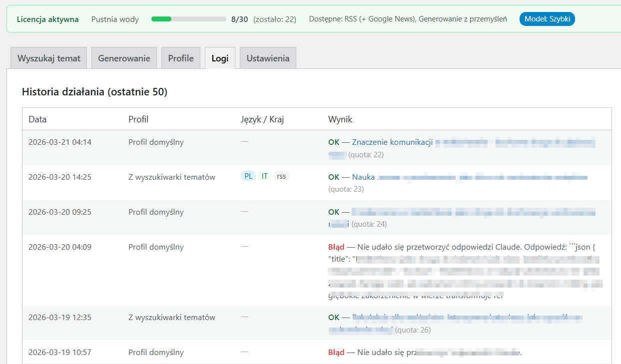This screenshot has height=364, width=621.
Task: Open the result link from 2026-03-20 09:25
Action: coord(473,212)
